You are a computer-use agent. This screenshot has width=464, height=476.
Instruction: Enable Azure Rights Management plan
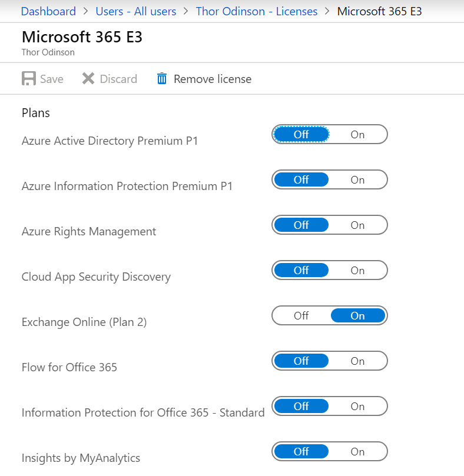357,225
